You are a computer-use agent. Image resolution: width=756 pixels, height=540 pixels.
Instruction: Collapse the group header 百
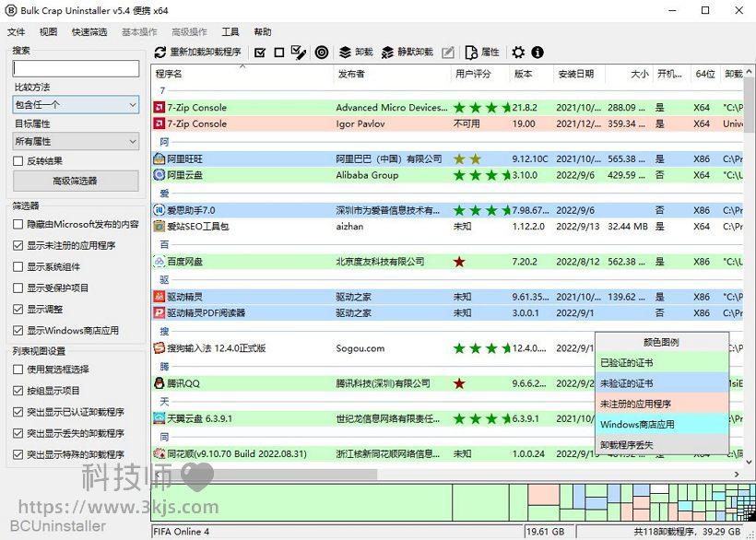(164, 245)
